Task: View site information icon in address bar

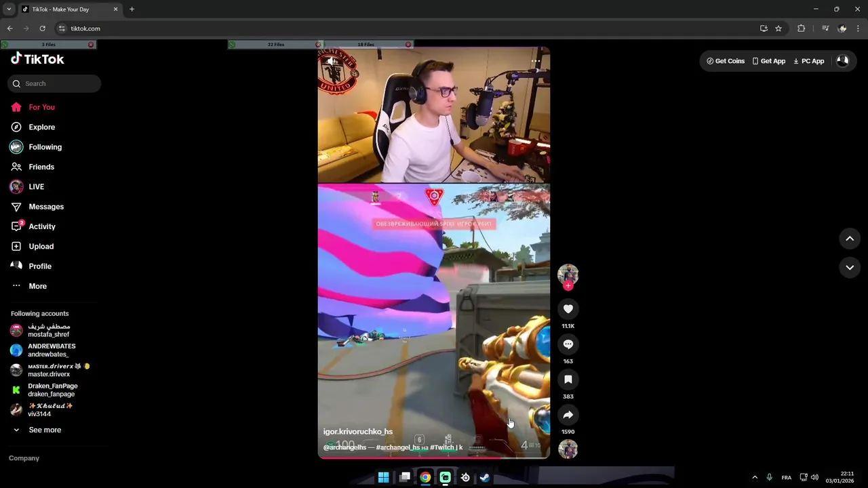Action: pos(62,28)
